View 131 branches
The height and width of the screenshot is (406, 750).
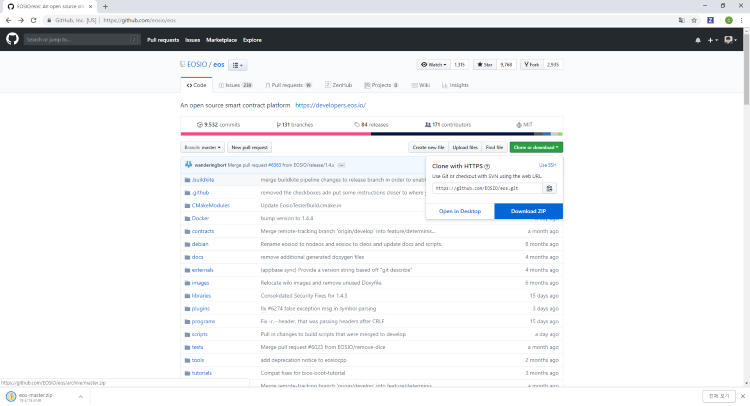coord(295,125)
